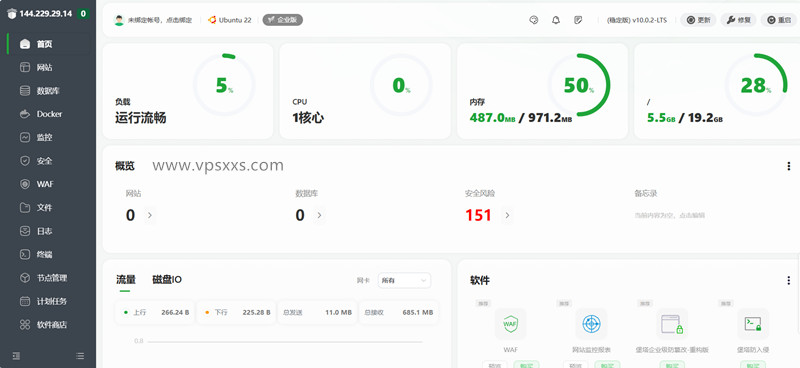
Task: Click the WAF shield icon in sidebar
Action: 24,184
